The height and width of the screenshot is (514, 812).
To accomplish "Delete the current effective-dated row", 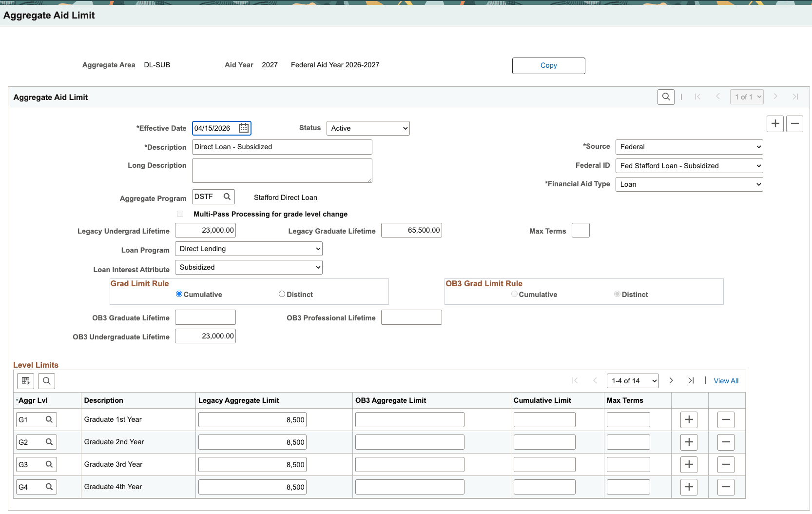I will point(794,124).
